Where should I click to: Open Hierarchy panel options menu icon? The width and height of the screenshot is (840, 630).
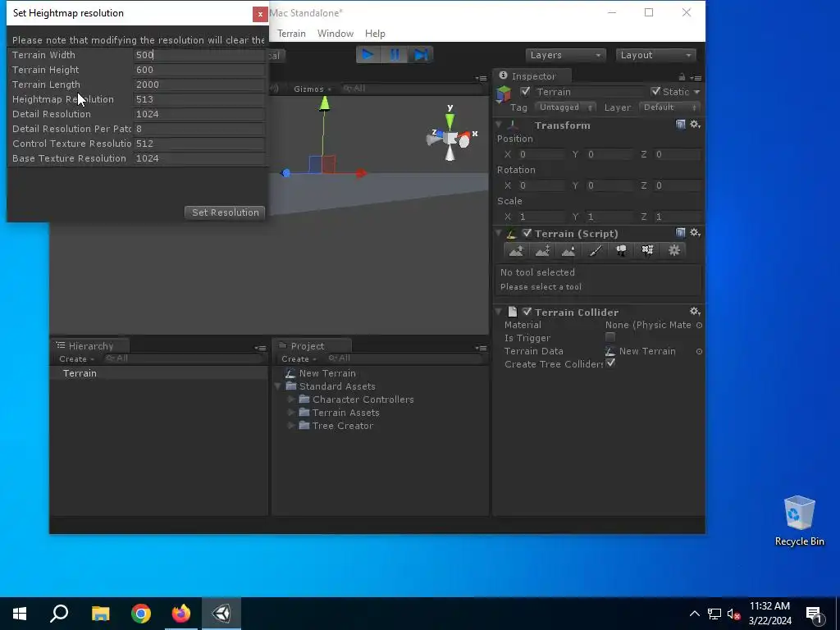[x=260, y=348]
